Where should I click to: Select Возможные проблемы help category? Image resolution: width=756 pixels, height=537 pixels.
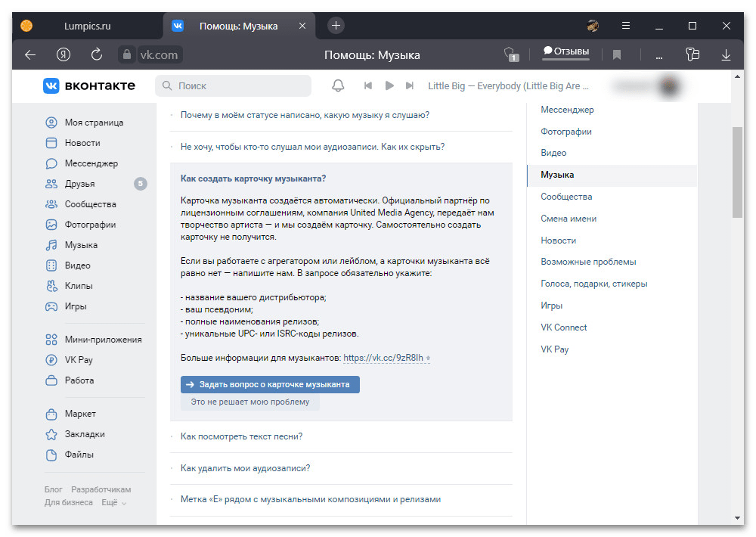pyautogui.click(x=588, y=262)
